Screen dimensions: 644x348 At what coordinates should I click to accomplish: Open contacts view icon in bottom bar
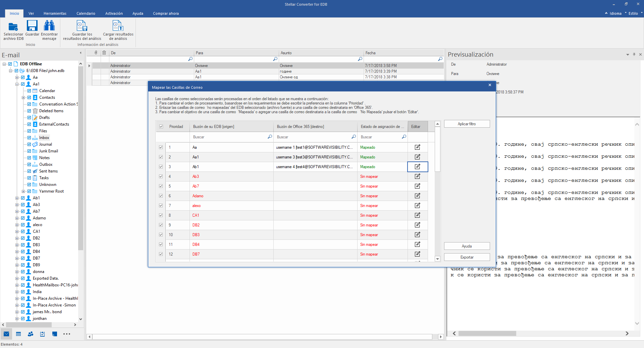pyautogui.click(x=31, y=334)
